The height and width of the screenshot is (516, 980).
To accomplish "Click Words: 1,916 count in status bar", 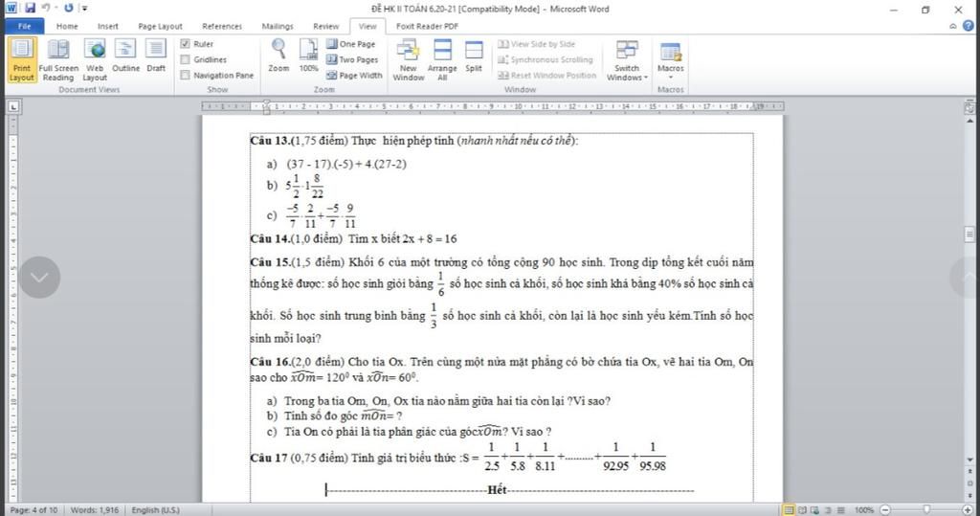I will click(95, 509).
